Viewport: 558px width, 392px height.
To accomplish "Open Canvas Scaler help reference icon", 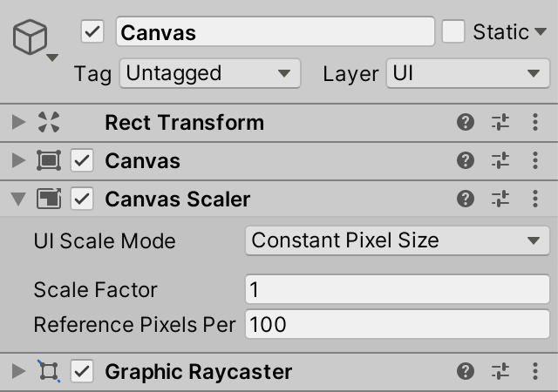I will [x=466, y=199].
